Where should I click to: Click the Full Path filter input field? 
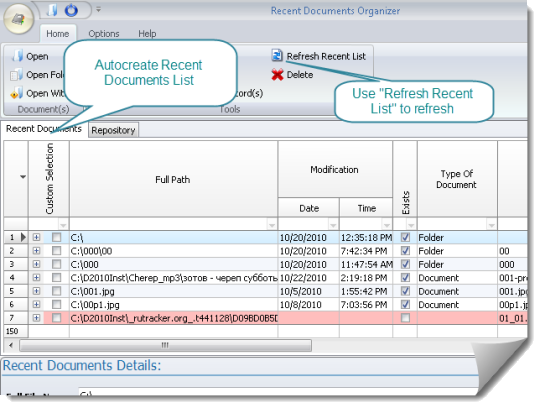pos(169,224)
